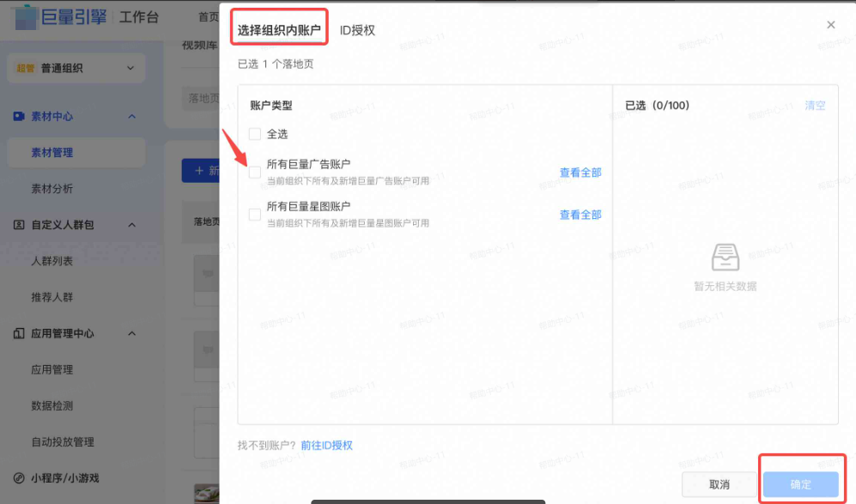Collapse the 自定义人群包 section
Viewport: 856px width, 504px height.
click(x=131, y=225)
